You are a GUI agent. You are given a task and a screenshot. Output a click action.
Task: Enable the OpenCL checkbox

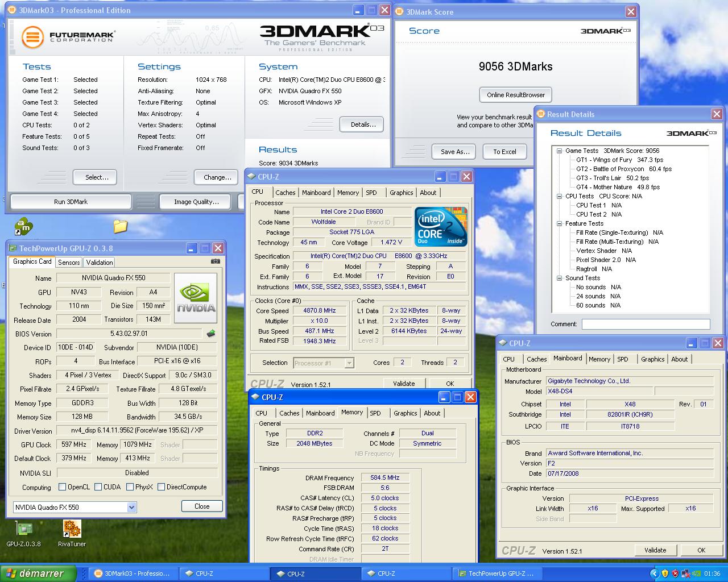click(63, 487)
